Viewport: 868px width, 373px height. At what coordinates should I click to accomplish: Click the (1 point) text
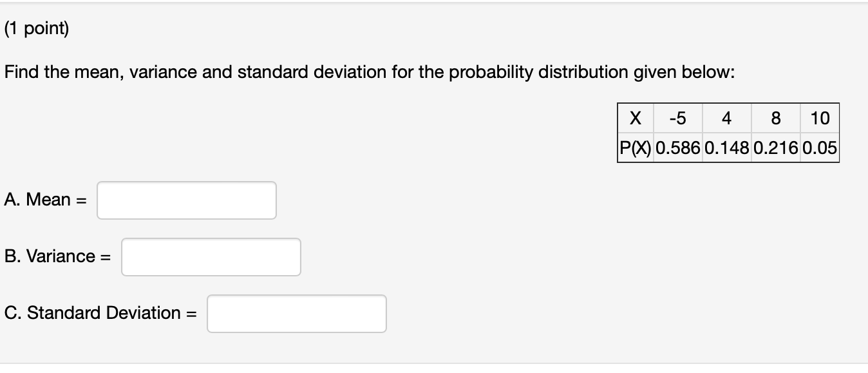[x=35, y=28]
